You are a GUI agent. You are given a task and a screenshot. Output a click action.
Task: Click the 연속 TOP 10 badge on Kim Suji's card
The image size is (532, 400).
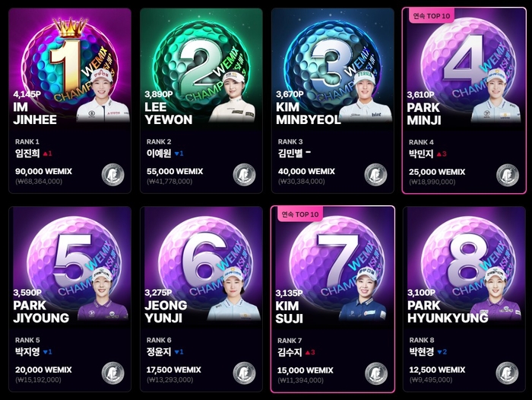300,214
